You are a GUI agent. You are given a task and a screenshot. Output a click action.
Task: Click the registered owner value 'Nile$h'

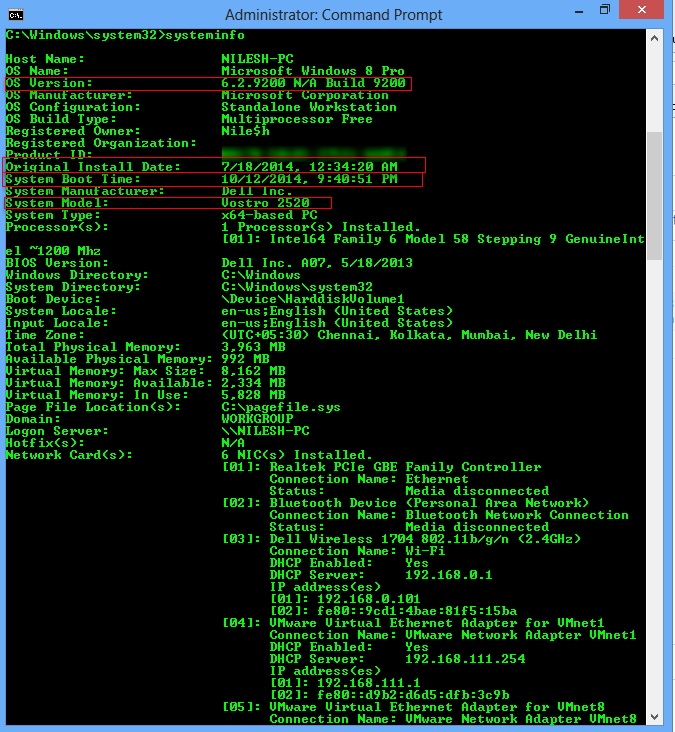(x=246, y=131)
